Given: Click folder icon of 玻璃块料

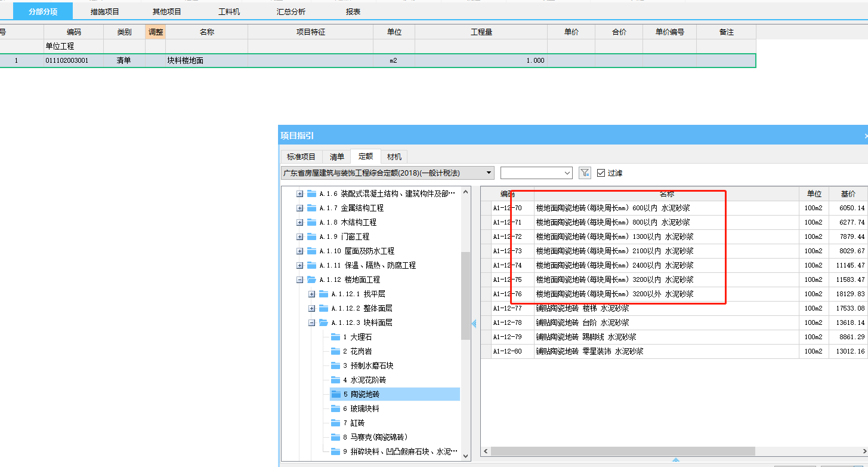Looking at the screenshot, I should pyautogui.click(x=336, y=408).
